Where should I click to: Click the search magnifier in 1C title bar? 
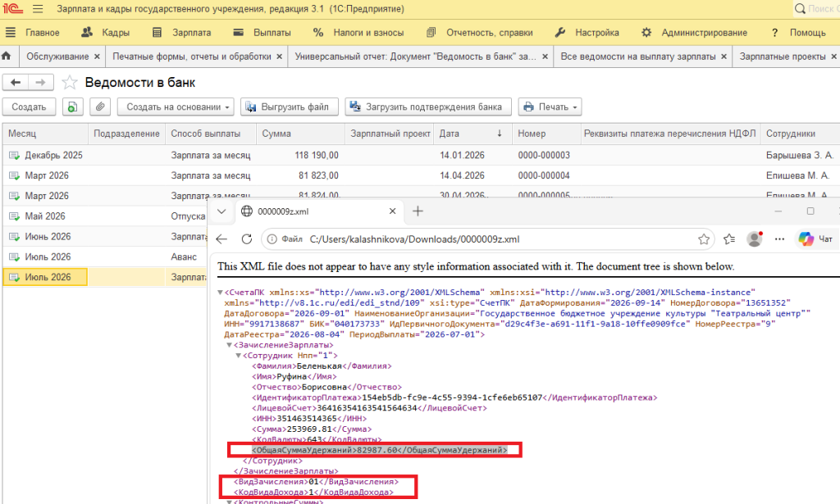[x=800, y=9]
